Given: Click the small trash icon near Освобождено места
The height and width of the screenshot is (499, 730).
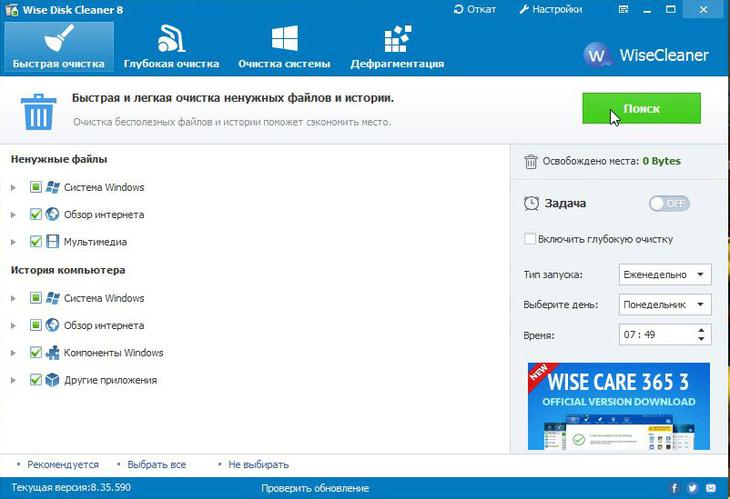Looking at the screenshot, I should click(x=531, y=162).
